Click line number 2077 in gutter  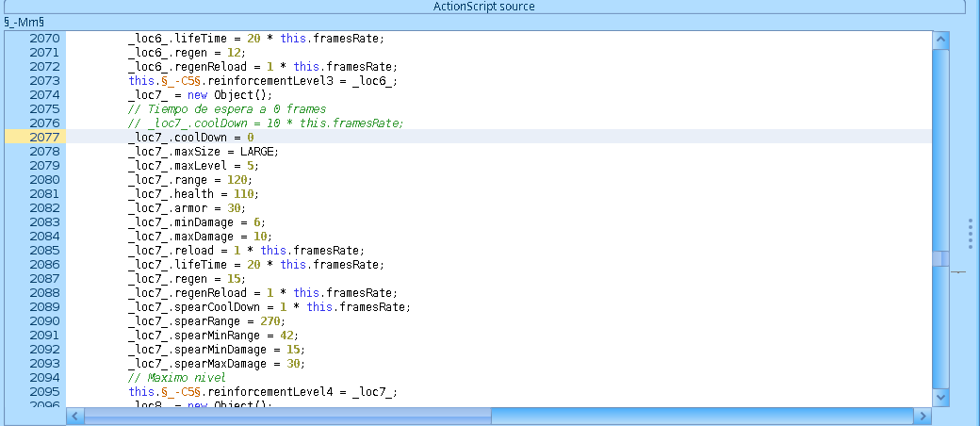44,137
